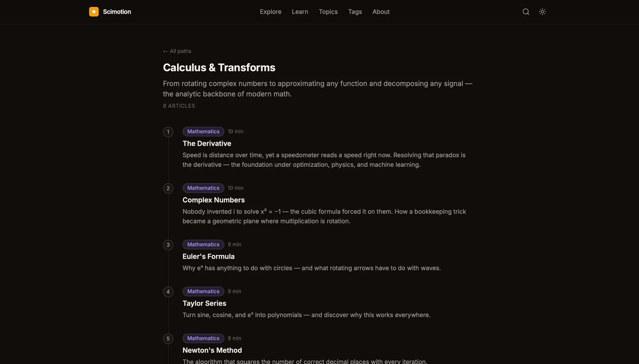Toggle the light/dark theme sun icon
This screenshot has width=639, height=364.
click(x=542, y=12)
